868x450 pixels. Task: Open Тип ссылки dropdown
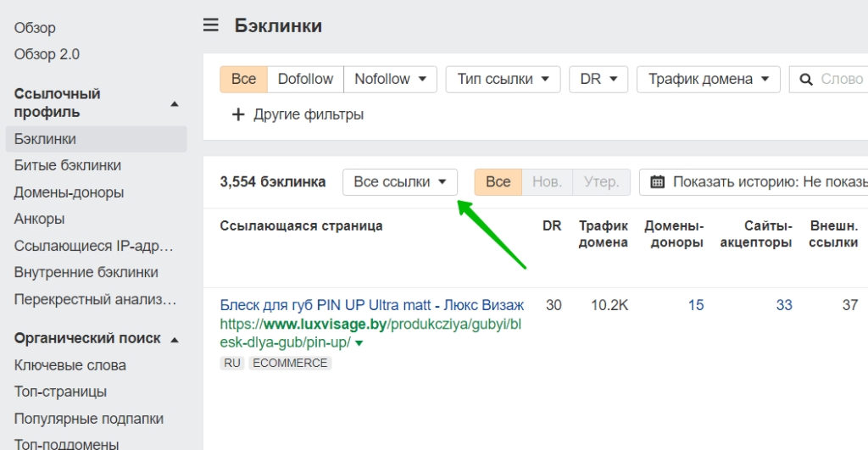pos(503,79)
